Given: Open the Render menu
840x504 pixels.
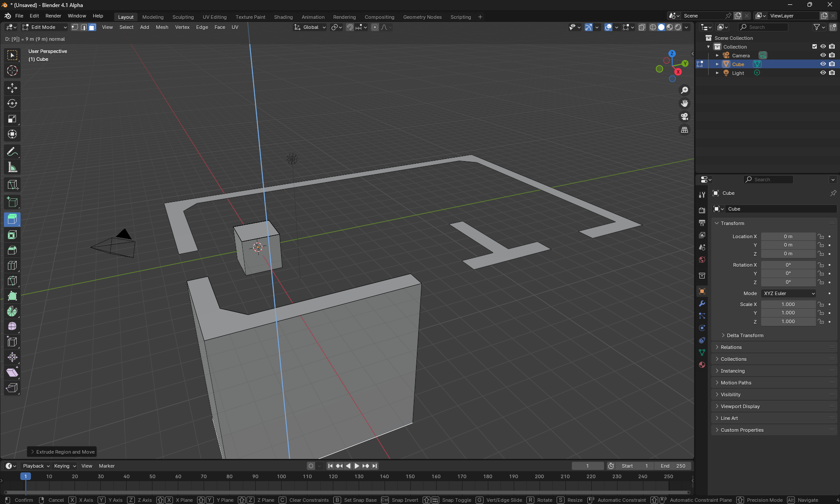Looking at the screenshot, I should click(53, 16).
